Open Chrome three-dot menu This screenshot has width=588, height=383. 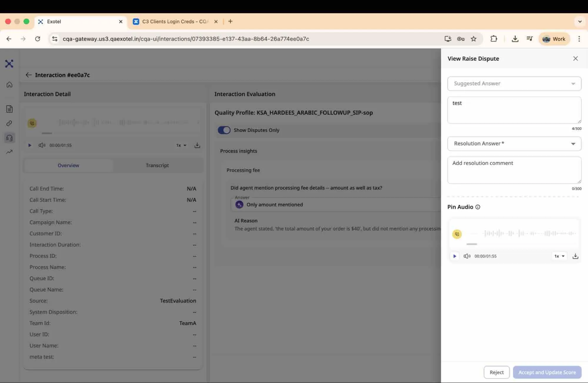tap(579, 39)
